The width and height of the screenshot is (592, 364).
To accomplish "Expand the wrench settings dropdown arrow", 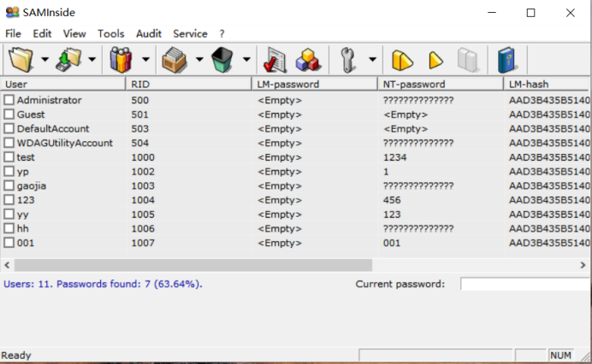I will pos(372,59).
